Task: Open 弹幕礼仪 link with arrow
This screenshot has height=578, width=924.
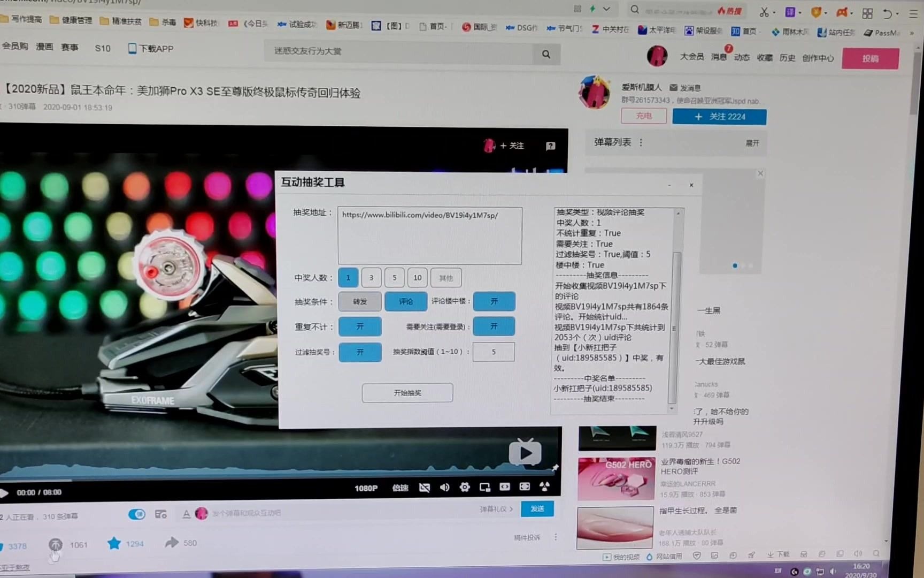Action: 496,509
